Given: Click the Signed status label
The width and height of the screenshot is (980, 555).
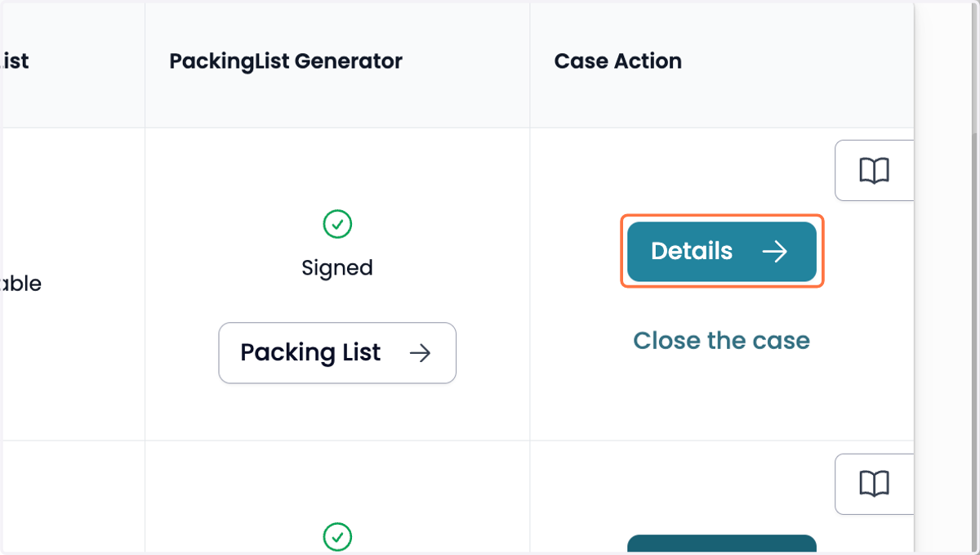Looking at the screenshot, I should [337, 268].
